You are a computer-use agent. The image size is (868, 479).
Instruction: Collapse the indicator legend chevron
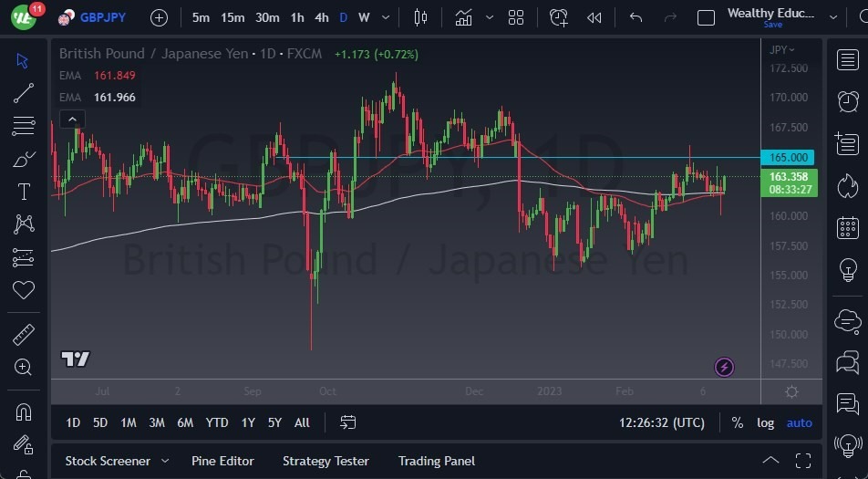73,119
